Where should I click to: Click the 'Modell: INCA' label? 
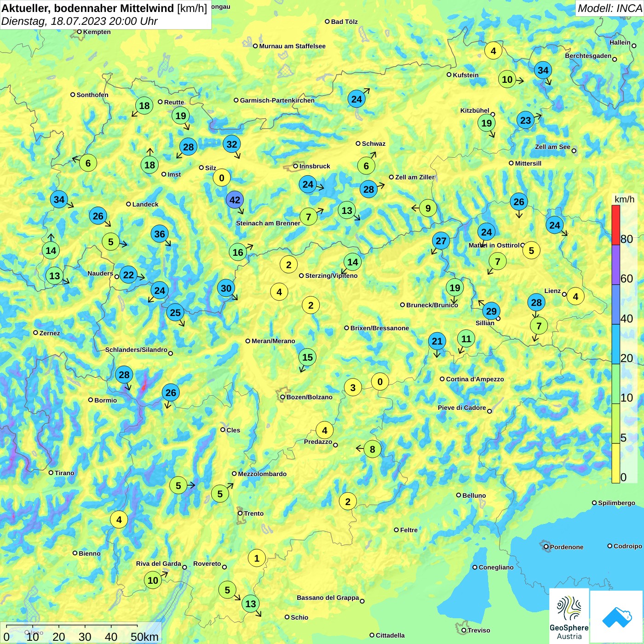609,8
